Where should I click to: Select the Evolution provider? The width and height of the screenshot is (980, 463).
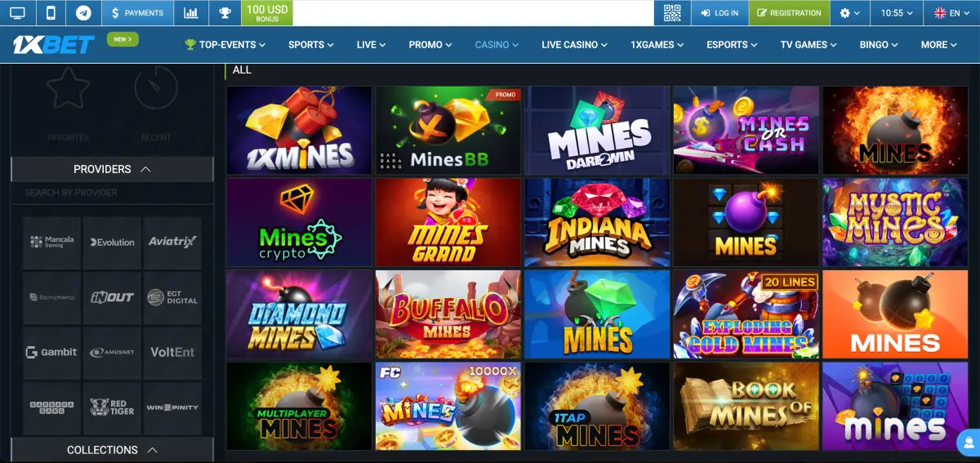(112, 243)
